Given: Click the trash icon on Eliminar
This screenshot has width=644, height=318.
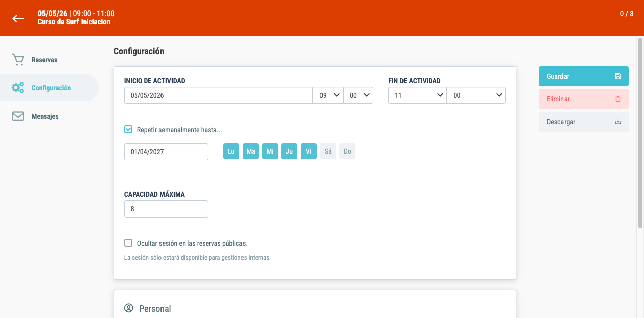Looking at the screenshot, I should (x=618, y=99).
